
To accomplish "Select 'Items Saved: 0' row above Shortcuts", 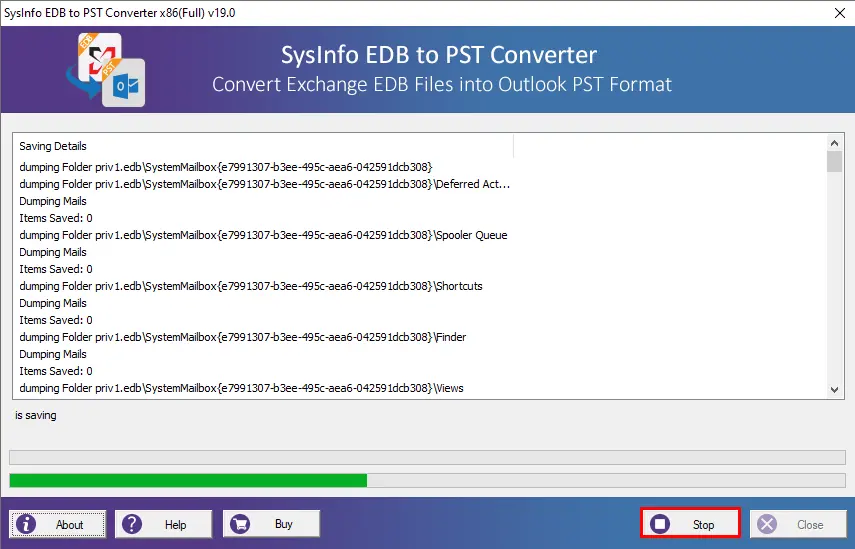I will tap(56, 269).
